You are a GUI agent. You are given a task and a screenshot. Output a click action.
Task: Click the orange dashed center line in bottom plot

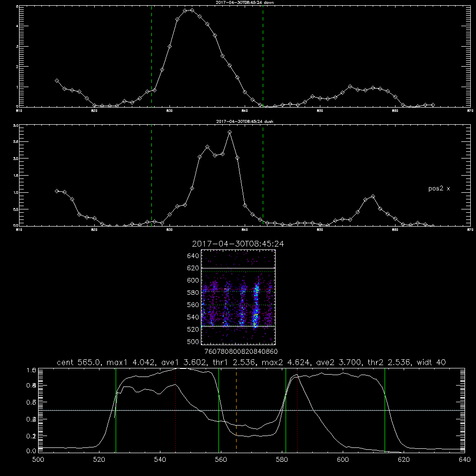[x=236, y=410]
